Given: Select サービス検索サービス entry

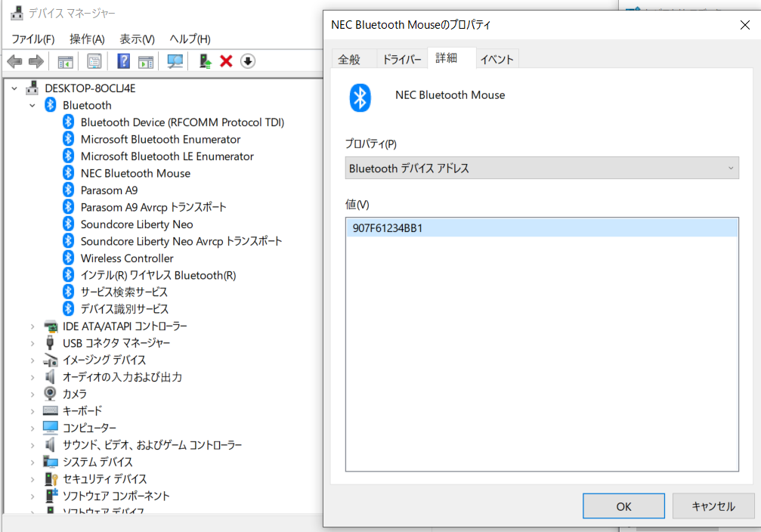Looking at the screenshot, I should [124, 292].
